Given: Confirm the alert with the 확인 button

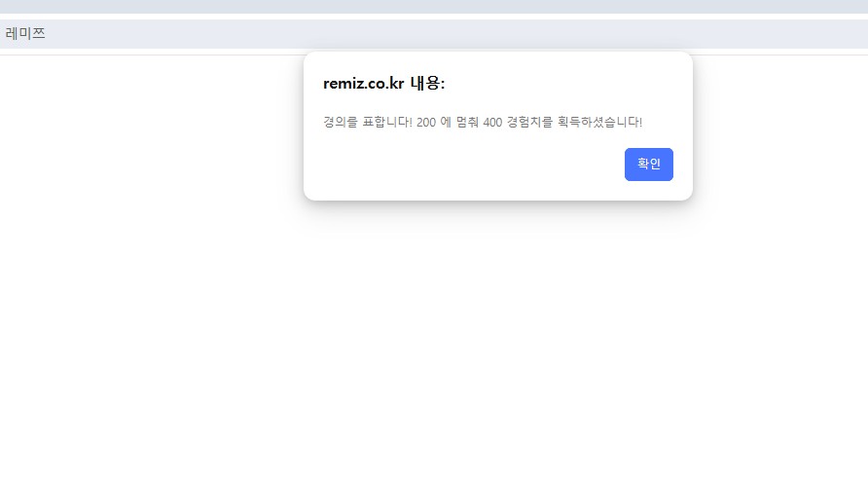Looking at the screenshot, I should (x=649, y=164).
